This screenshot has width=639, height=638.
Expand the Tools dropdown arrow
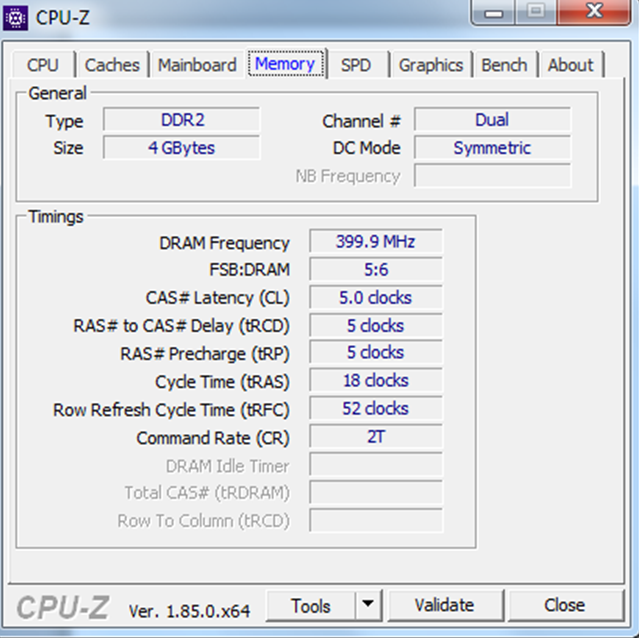[x=368, y=604]
